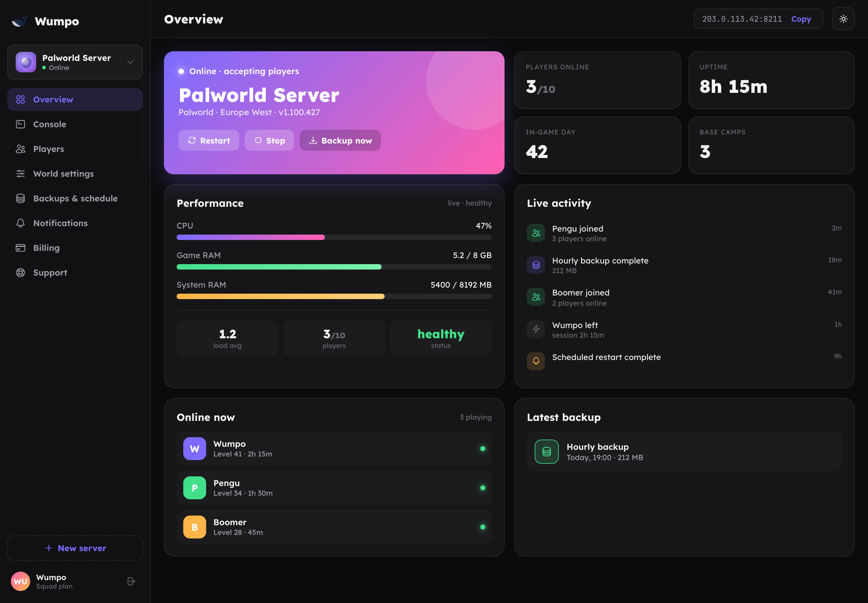Click the Wumpo whale logo icon
Screen dimensions: 868x603
pos(20,21)
